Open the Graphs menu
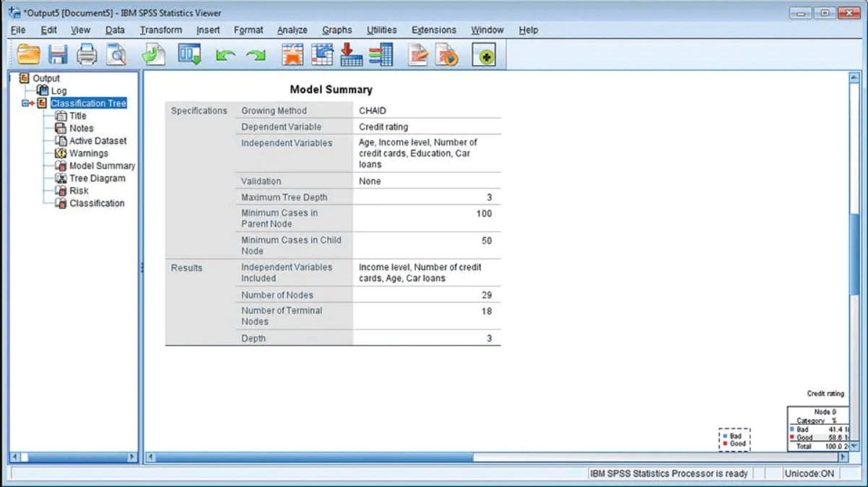The image size is (868, 487). point(337,30)
